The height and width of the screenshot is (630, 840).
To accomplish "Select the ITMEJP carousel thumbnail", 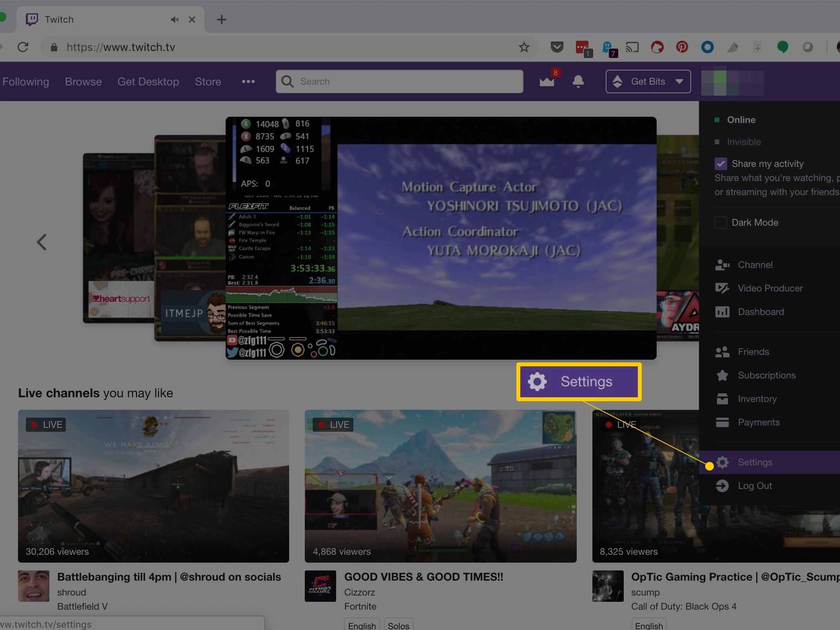I will pos(190,238).
